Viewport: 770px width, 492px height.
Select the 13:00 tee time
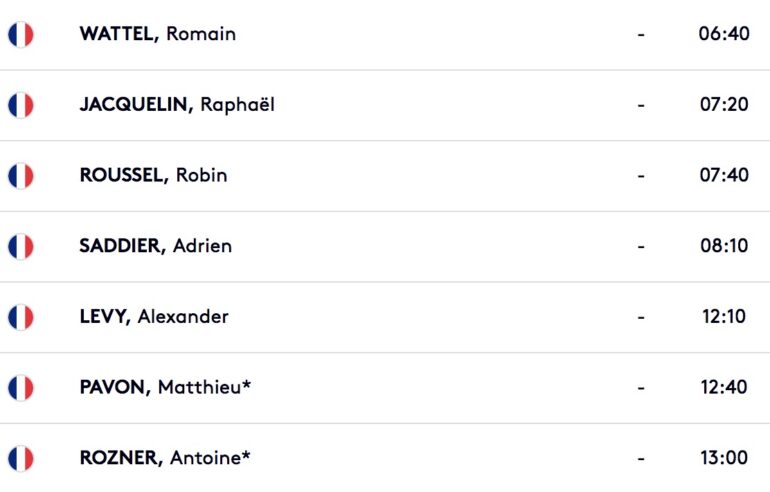[723, 458]
